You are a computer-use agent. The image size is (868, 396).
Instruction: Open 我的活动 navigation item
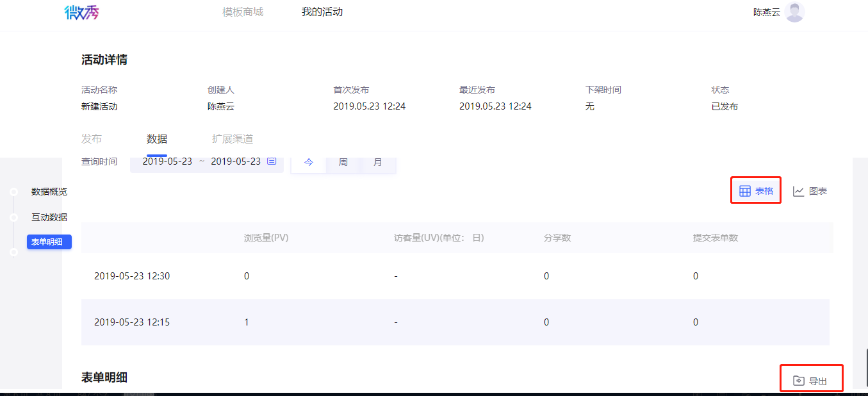[x=322, y=12]
